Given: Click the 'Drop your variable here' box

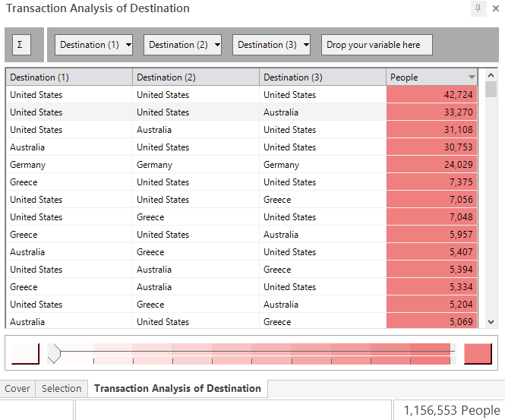Looking at the screenshot, I should [x=377, y=45].
